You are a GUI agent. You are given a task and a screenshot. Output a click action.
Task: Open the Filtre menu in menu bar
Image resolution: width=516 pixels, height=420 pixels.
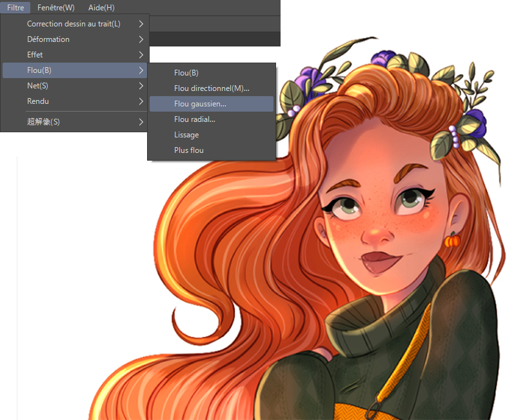pyautogui.click(x=15, y=8)
